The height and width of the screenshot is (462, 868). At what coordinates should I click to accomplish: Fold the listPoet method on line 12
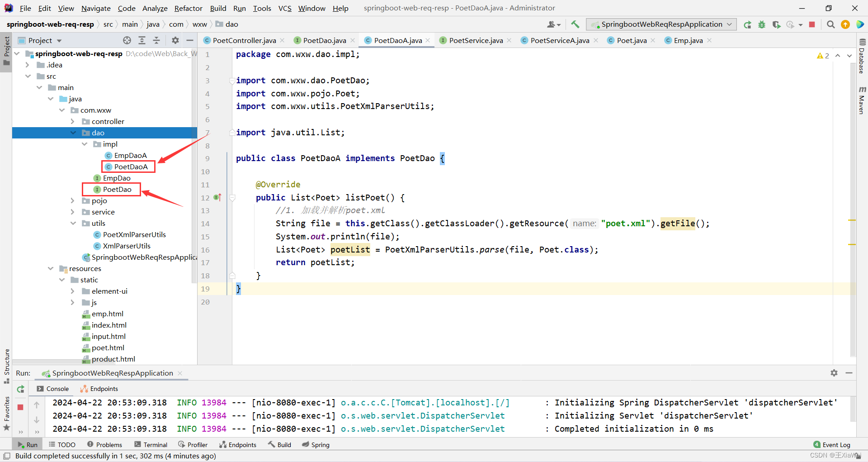click(x=232, y=198)
